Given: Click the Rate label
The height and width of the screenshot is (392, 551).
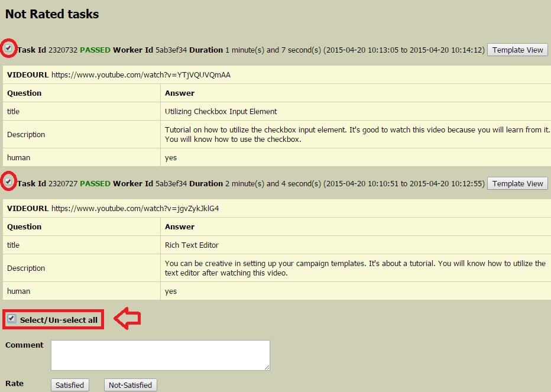Looking at the screenshot, I should coord(14,383).
